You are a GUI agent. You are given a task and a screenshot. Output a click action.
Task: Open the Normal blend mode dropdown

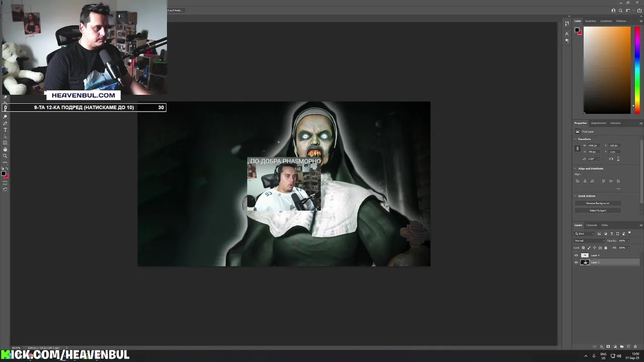click(589, 241)
